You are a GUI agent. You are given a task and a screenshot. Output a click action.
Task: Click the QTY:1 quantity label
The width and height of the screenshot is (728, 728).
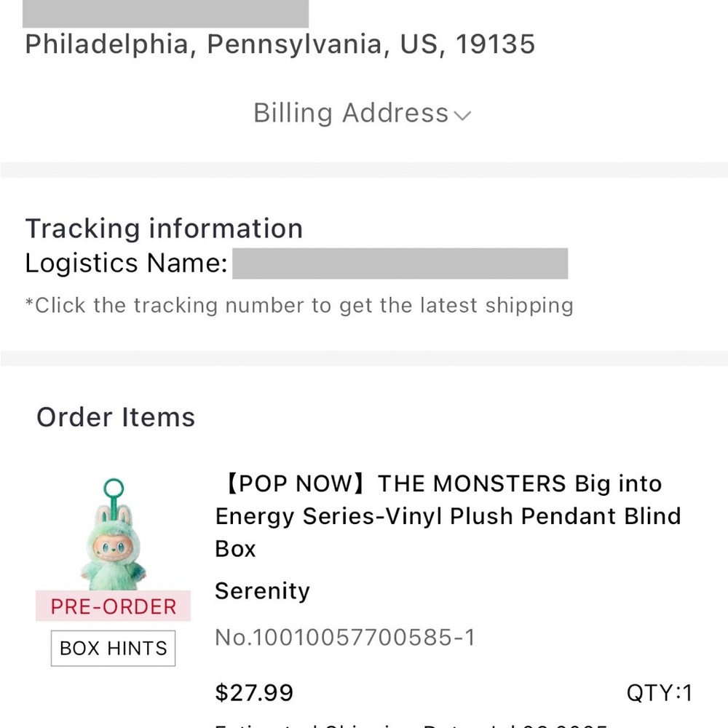tap(659, 692)
